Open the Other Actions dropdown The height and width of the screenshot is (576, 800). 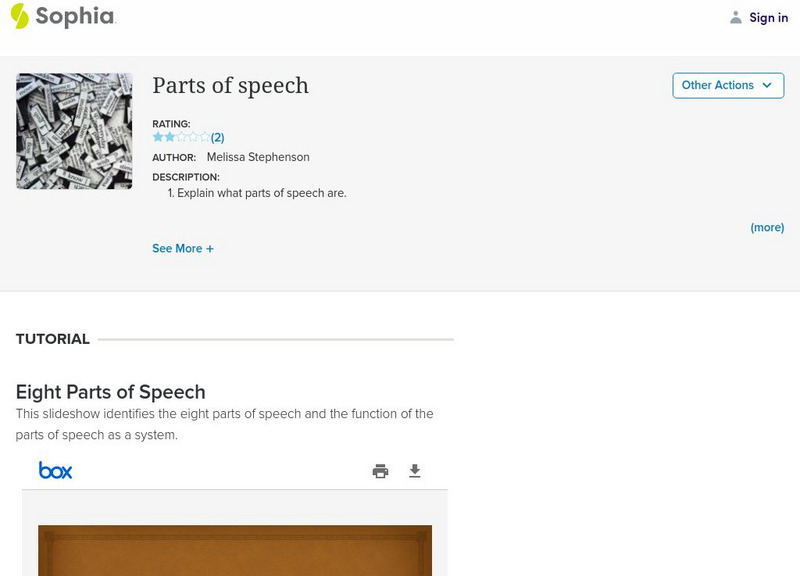(x=727, y=85)
